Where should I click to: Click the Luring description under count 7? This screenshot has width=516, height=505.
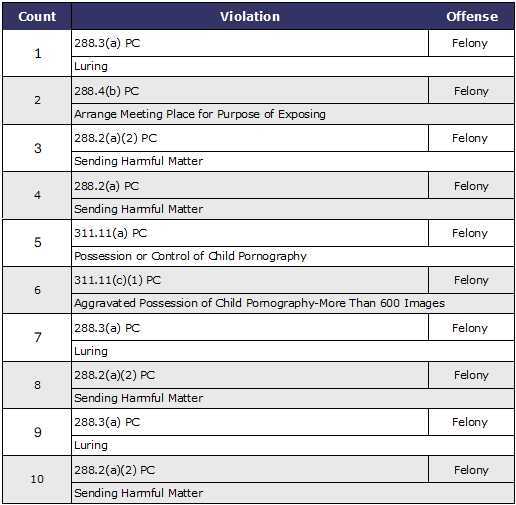click(x=91, y=351)
